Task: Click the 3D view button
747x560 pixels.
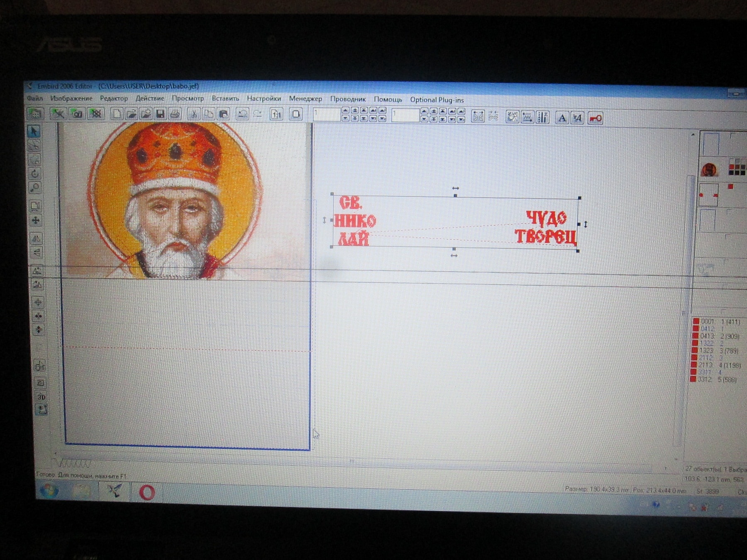Action: click(41, 397)
